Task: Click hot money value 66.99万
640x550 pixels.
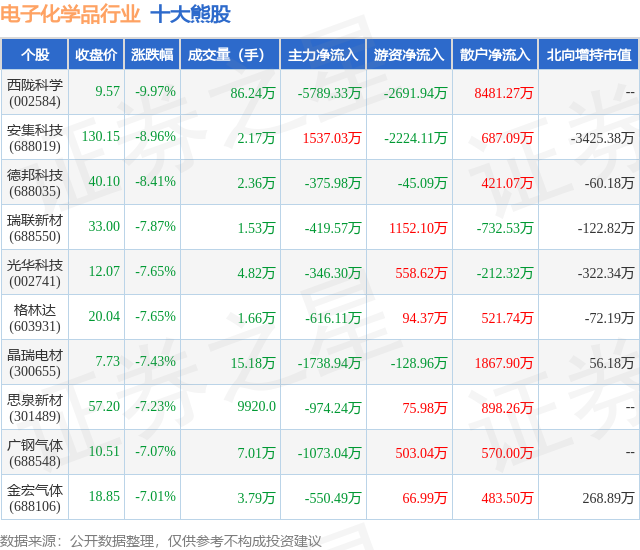Action: pos(425,498)
